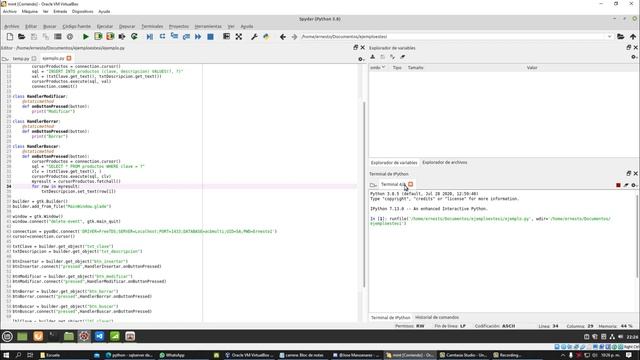Step out to function return debug icon
The height and width of the screenshot is (360, 640).
[186, 37]
